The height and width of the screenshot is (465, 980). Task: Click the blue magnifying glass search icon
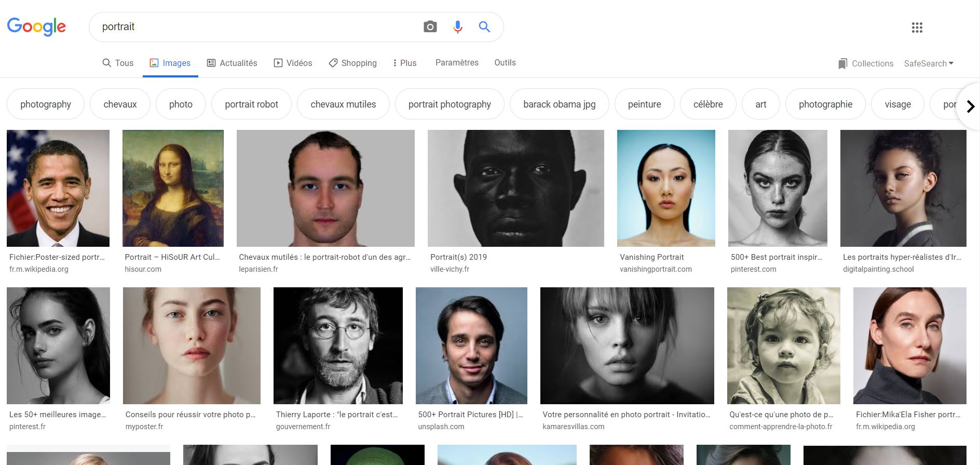pos(484,27)
